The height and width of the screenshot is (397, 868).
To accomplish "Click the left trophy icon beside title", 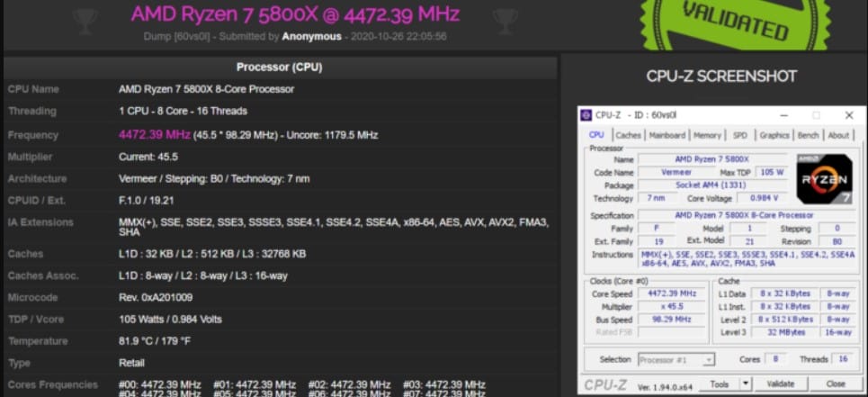I will [x=85, y=20].
